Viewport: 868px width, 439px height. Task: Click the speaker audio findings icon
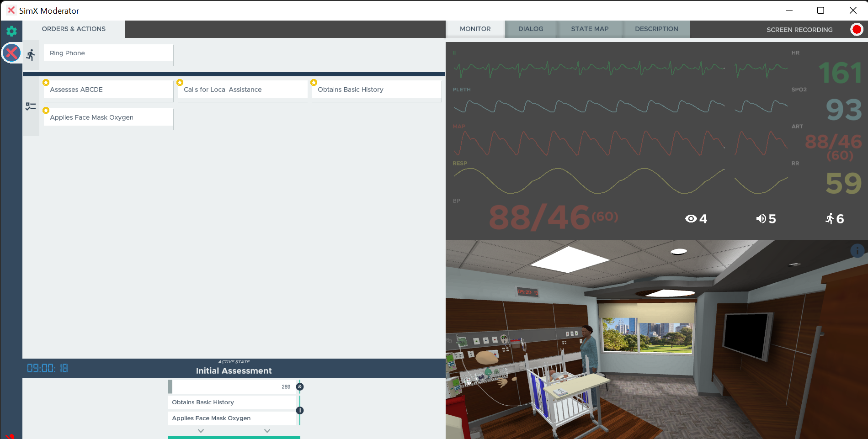pyautogui.click(x=761, y=219)
